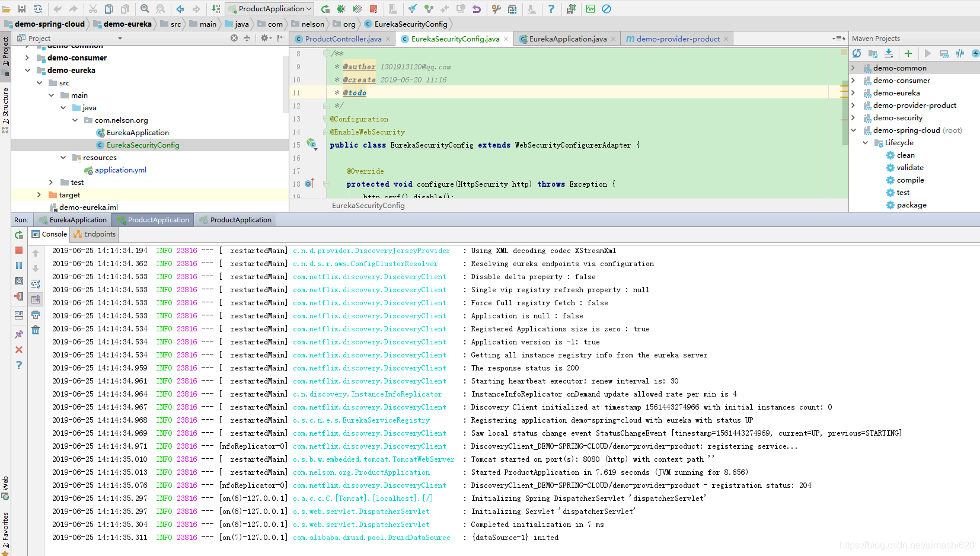The image size is (980, 556).
Task: Open the demo-provider-product editor tab
Action: [x=678, y=39]
